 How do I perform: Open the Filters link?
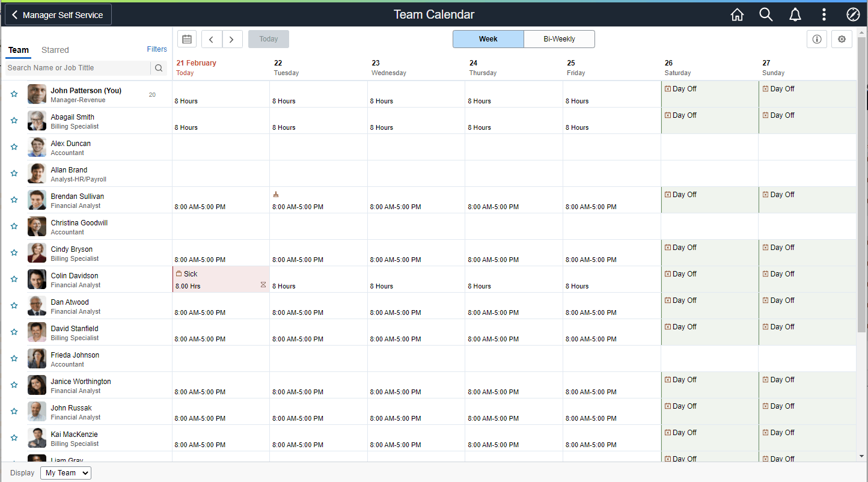click(x=156, y=49)
